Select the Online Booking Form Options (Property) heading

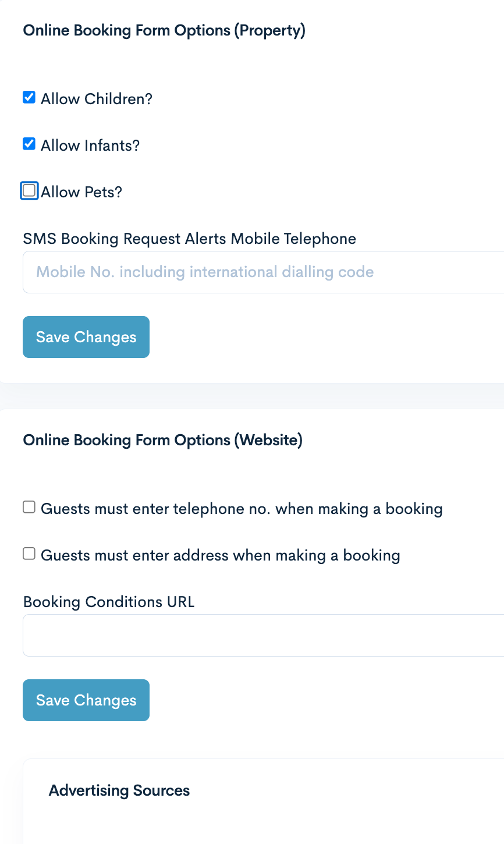point(164,30)
